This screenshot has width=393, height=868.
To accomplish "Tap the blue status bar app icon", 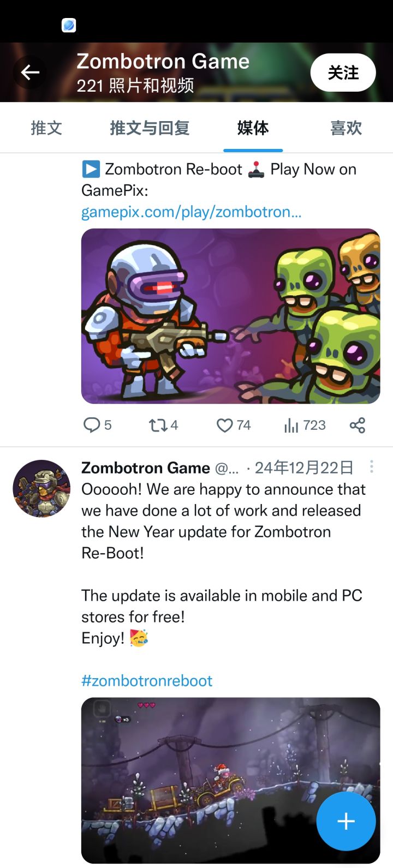I will [69, 25].
